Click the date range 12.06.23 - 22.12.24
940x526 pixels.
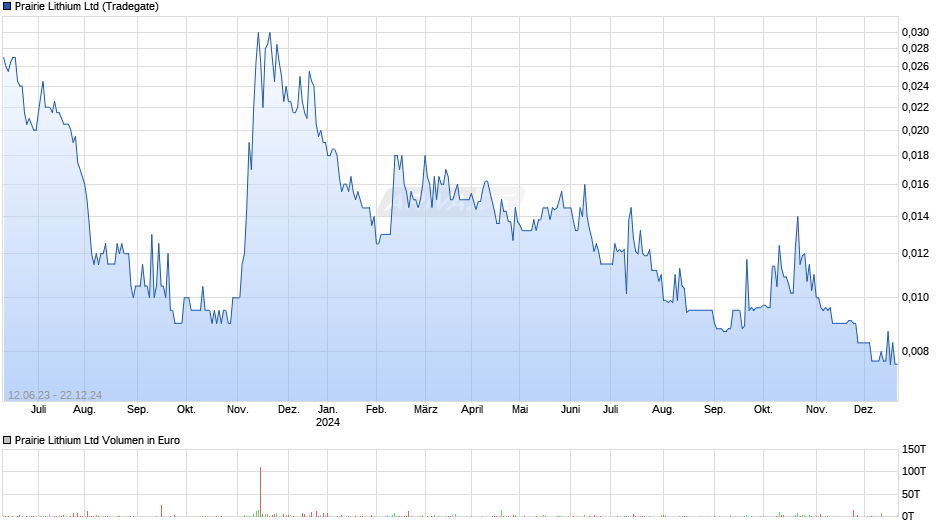point(55,395)
